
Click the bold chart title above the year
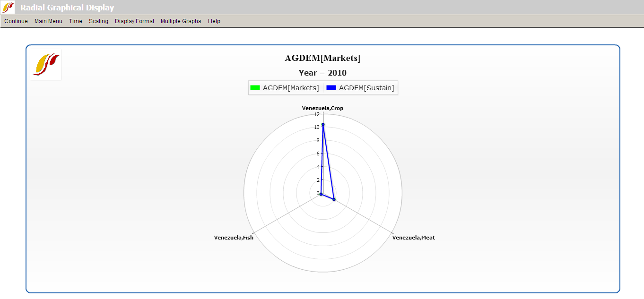tap(322, 58)
